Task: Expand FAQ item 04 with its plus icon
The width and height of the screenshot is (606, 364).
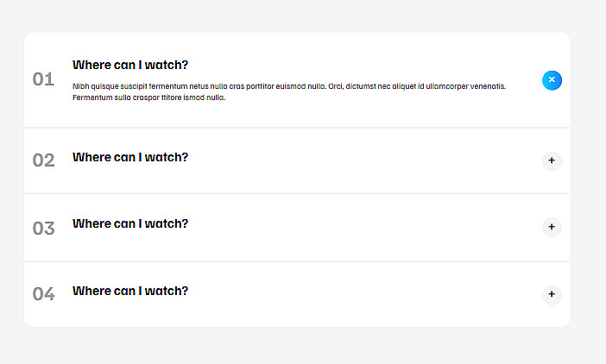Action: click(x=552, y=295)
